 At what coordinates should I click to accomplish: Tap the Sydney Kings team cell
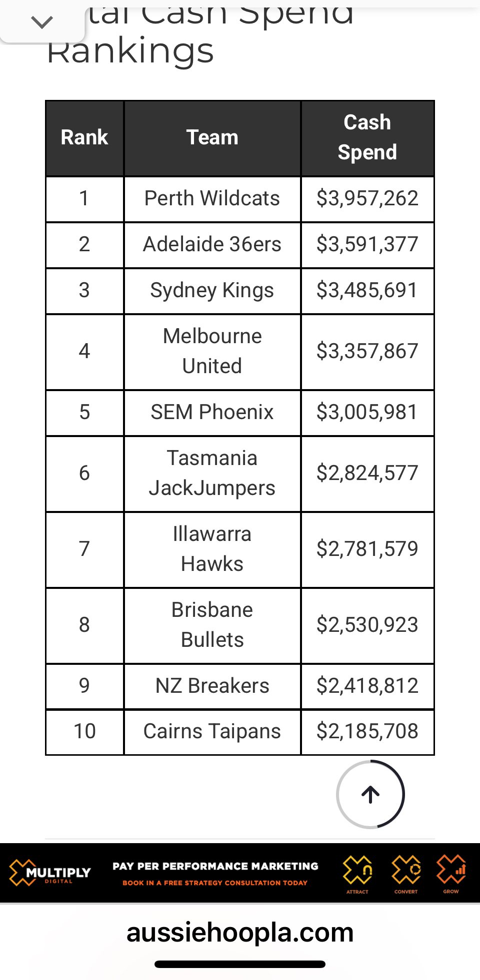coord(212,290)
